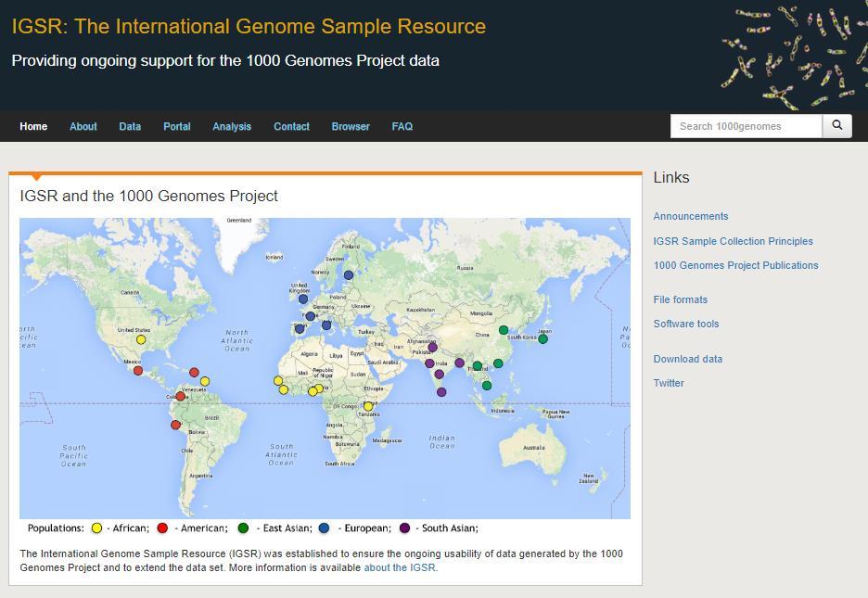Select the green marker over Thailand
868x598 pixels.
478,365
